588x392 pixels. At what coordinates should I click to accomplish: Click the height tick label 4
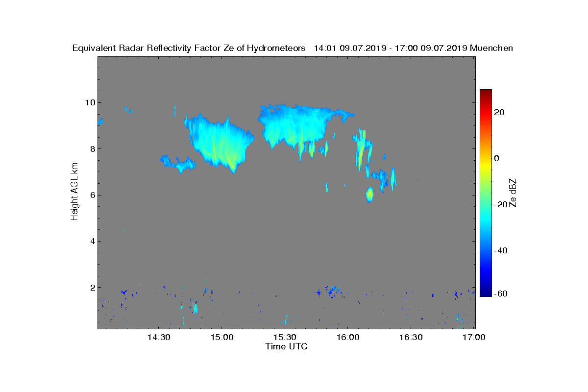click(x=92, y=241)
